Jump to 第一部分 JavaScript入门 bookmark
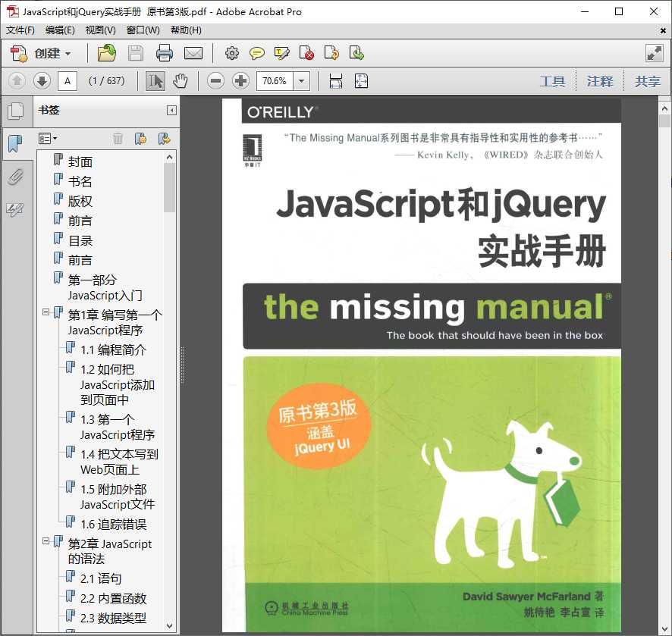 click(x=105, y=288)
